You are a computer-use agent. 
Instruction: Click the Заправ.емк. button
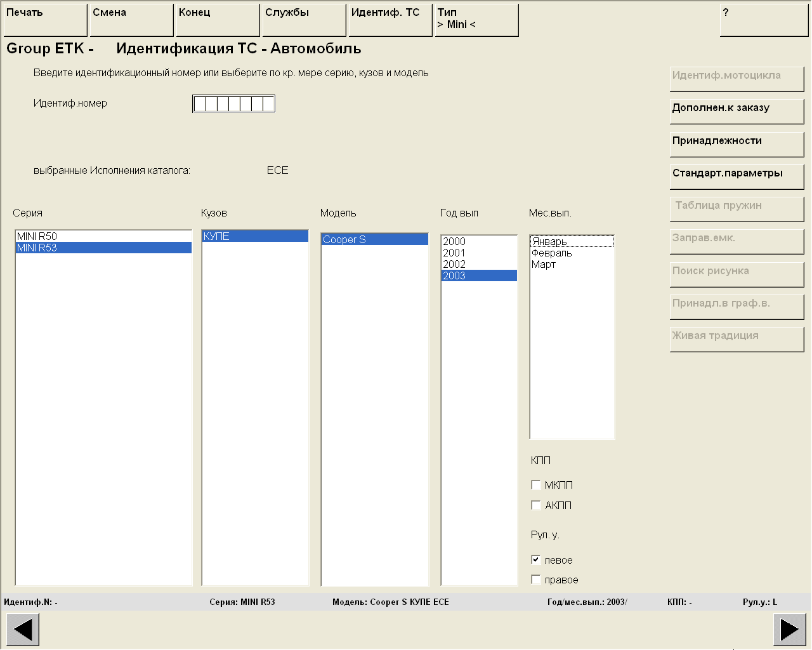737,242
